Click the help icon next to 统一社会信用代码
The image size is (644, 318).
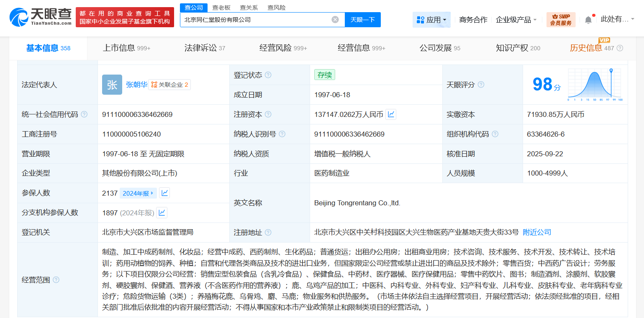coord(85,114)
